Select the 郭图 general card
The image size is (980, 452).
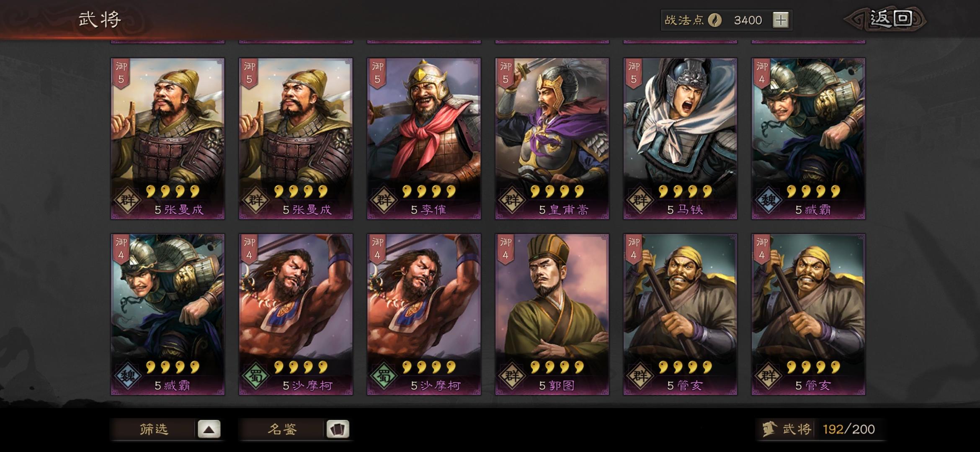pyautogui.click(x=552, y=314)
